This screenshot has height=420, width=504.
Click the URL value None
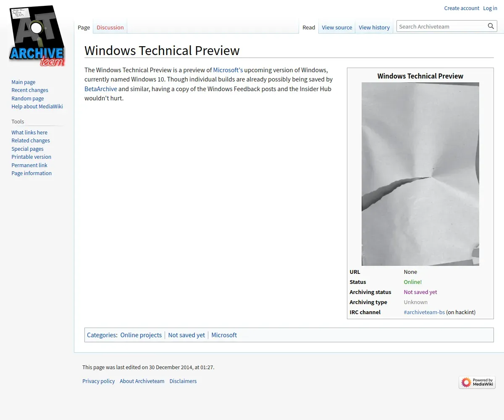411,272
